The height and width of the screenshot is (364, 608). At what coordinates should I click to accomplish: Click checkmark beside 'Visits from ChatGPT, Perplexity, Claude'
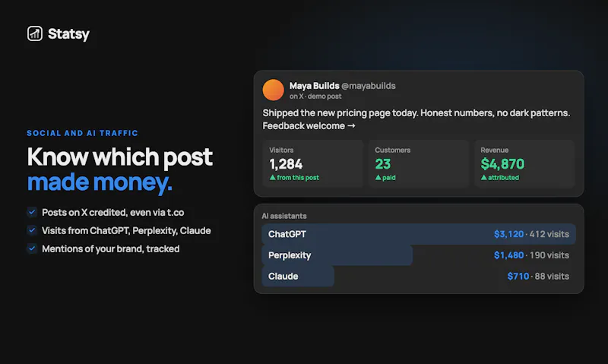tap(32, 230)
